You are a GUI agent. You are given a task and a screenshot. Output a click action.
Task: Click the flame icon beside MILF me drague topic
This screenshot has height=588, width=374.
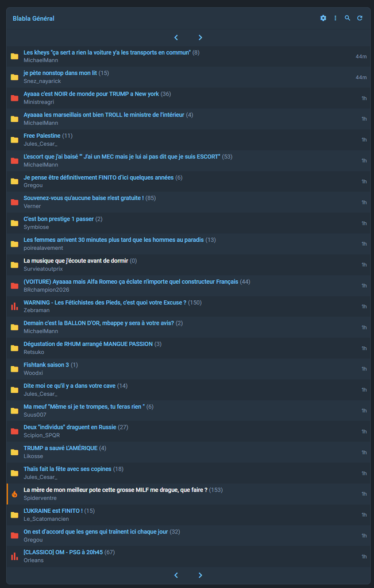[x=14, y=494]
